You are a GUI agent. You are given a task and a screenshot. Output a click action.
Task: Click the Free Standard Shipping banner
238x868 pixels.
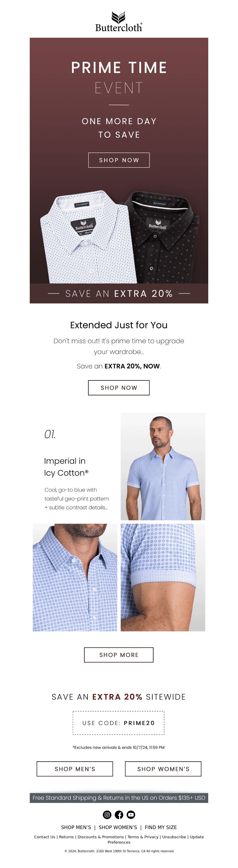[x=119, y=798]
